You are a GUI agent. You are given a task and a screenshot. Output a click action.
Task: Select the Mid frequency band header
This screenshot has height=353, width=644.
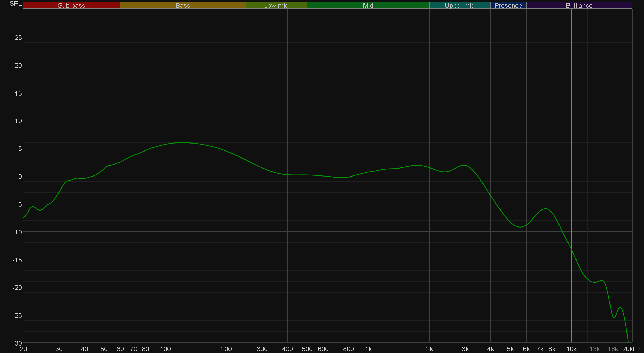click(x=368, y=5)
